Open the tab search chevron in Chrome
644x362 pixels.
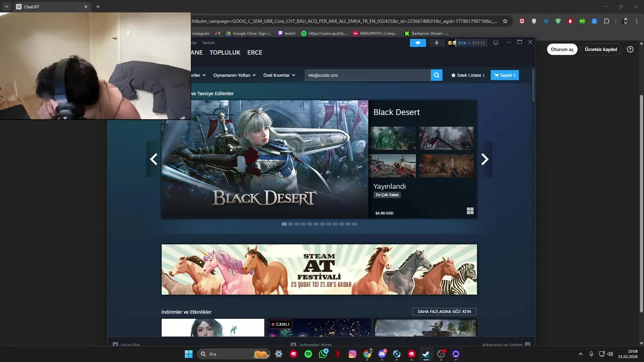7,7
